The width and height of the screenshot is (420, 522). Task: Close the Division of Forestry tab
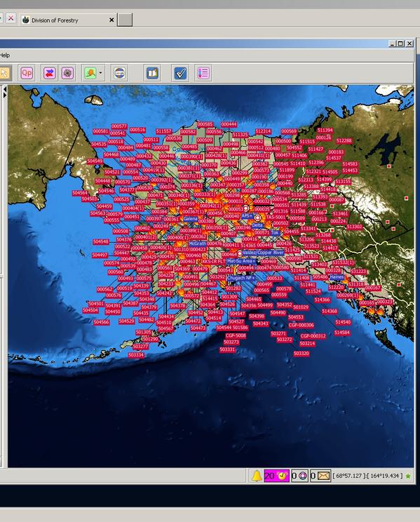[111, 20]
